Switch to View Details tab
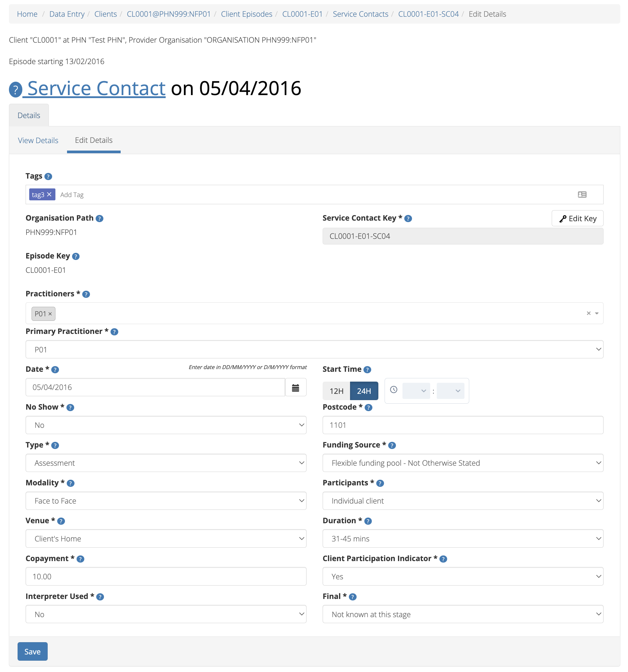 37,140
